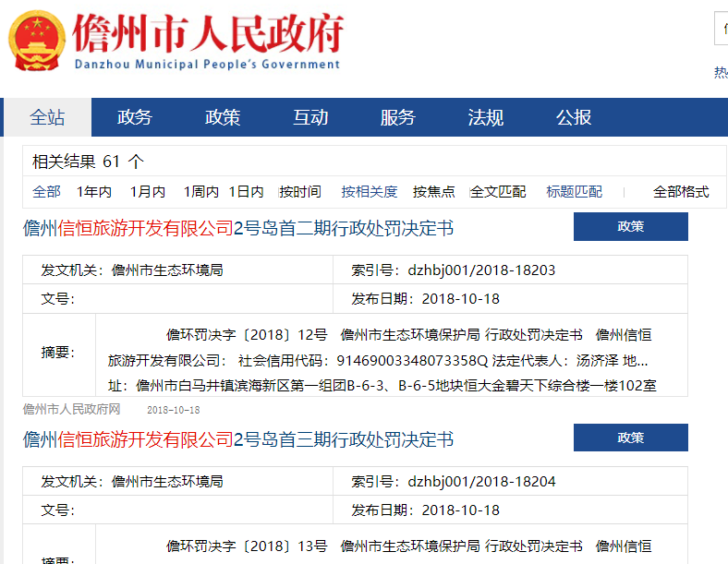Screen dimensions: 728x564
Task: Filter results to 1月内
Action: (147, 191)
